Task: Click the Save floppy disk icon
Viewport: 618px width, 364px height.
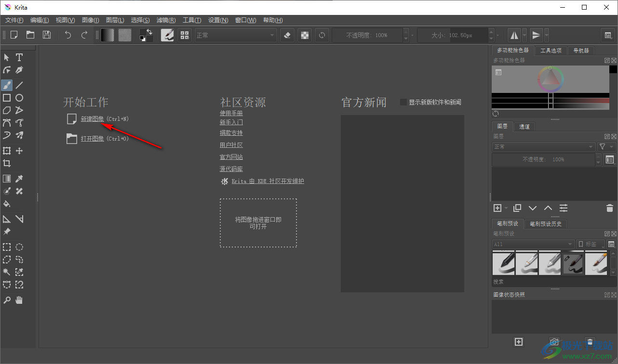Action: [46, 35]
